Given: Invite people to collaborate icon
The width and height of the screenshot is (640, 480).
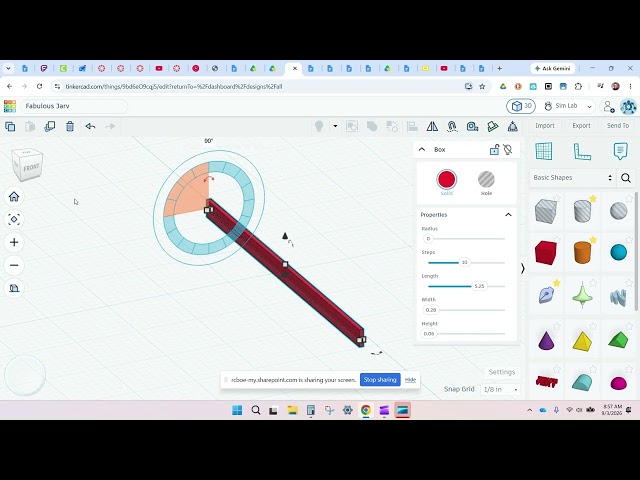Looking at the screenshot, I should point(609,107).
